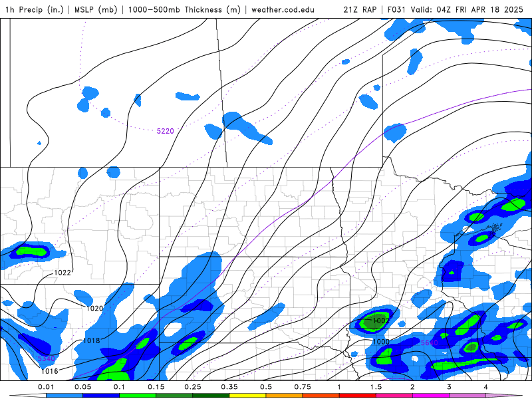
Task: Click the dark green 0.25–0.35 legend swatch
Action: (x=211, y=395)
